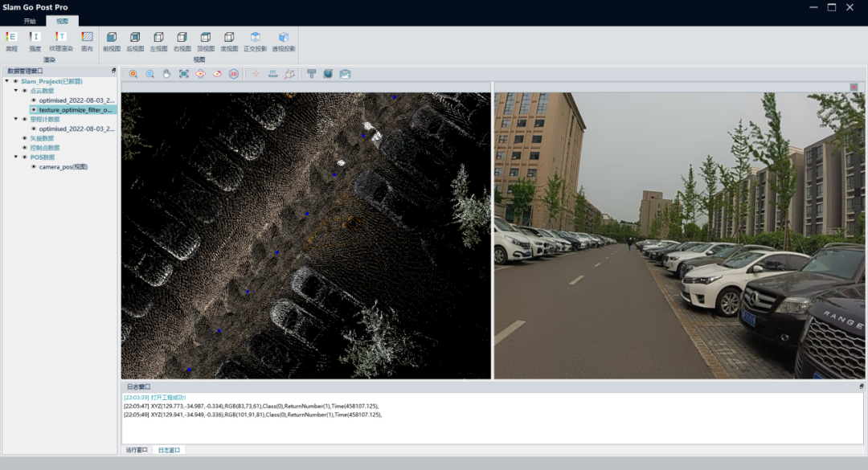Choose 正交投影 orthographic projection
The image size is (868, 470).
click(x=256, y=37)
